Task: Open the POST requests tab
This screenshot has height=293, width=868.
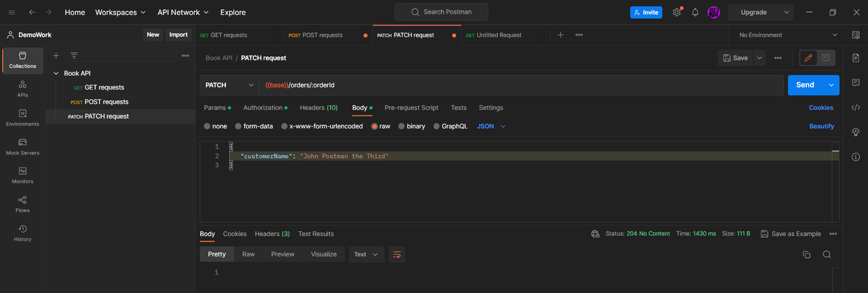Action: (328, 35)
